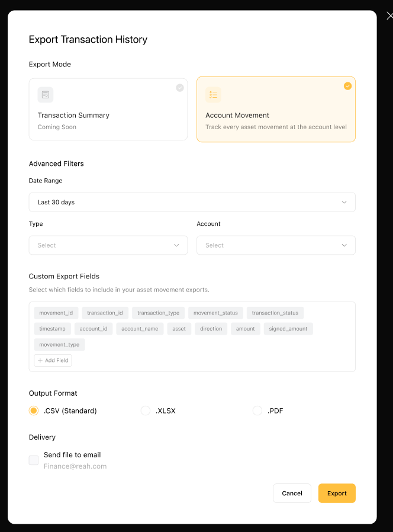This screenshot has height=532, width=393.
Task: Close the export dialog with the X
Action: coord(389,15)
